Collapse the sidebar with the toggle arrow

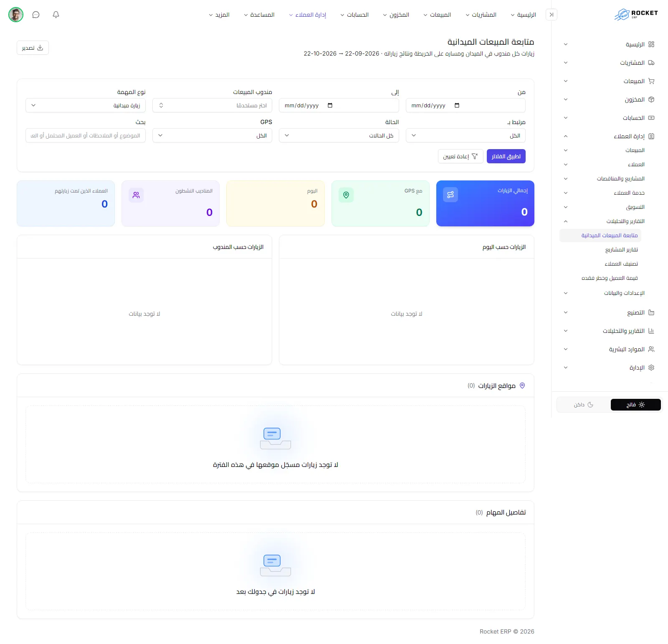point(552,15)
